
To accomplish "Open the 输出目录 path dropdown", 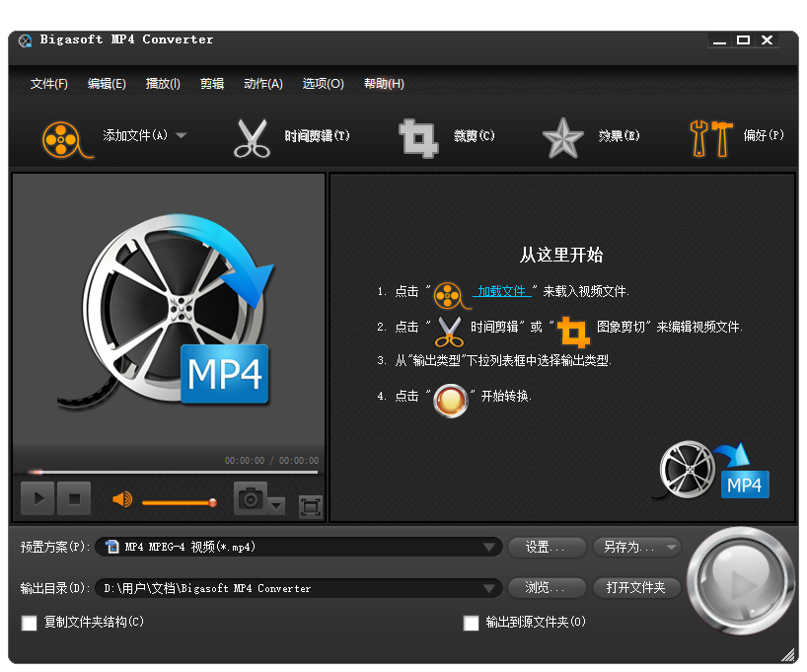I will coord(489,588).
